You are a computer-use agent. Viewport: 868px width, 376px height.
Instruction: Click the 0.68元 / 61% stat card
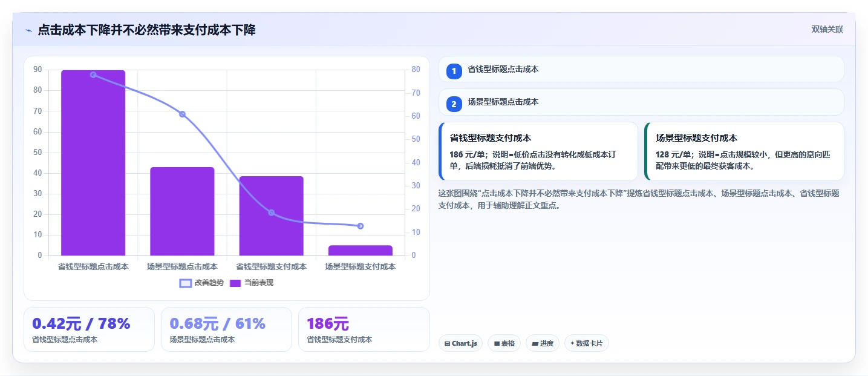click(x=226, y=329)
